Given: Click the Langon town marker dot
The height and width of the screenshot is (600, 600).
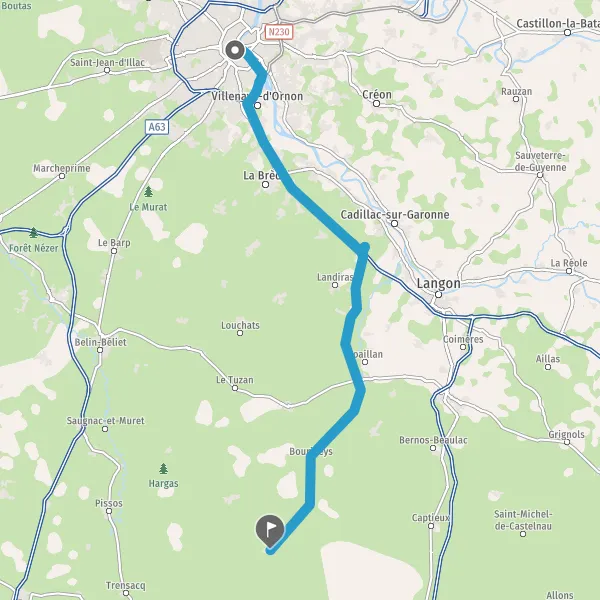Looking at the screenshot, I should (x=439, y=294).
